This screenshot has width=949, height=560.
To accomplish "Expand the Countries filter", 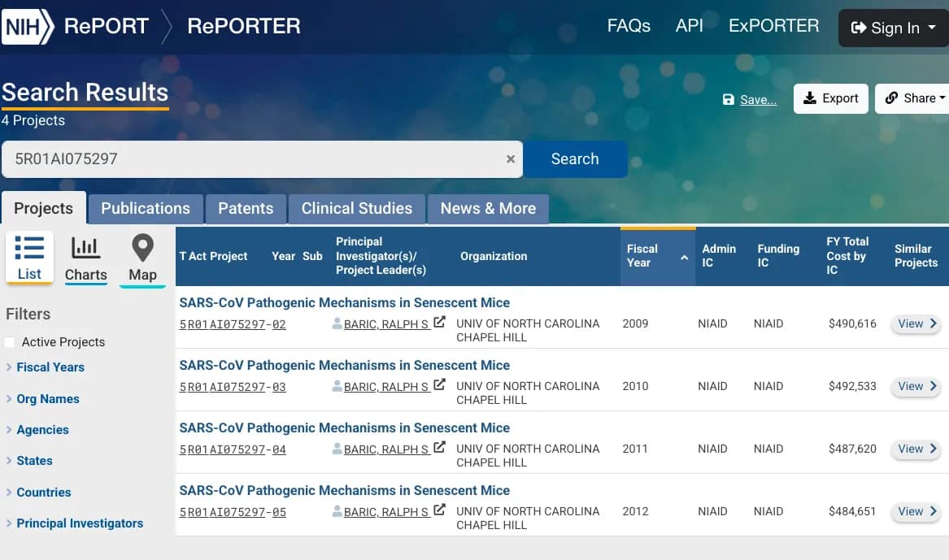I will 38,492.
